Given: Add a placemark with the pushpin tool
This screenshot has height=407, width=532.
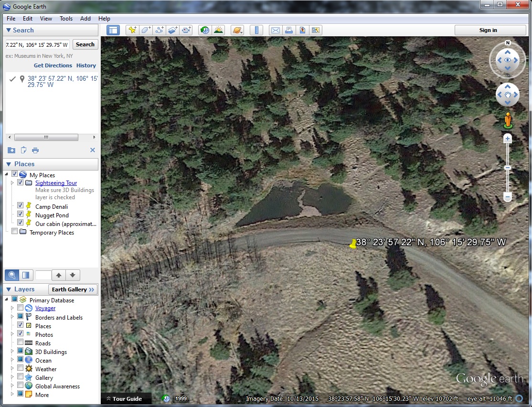Looking at the screenshot, I should click(x=132, y=30).
